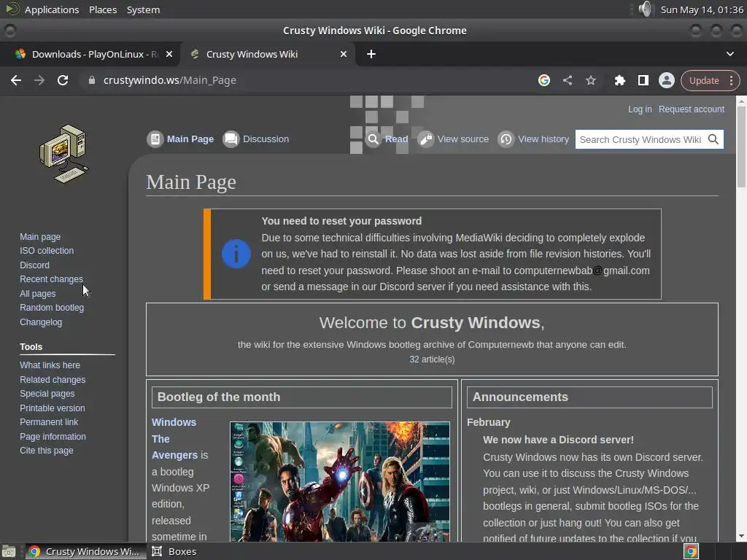Click What links here tool link
This screenshot has width=747, height=560.
click(50, 365)
